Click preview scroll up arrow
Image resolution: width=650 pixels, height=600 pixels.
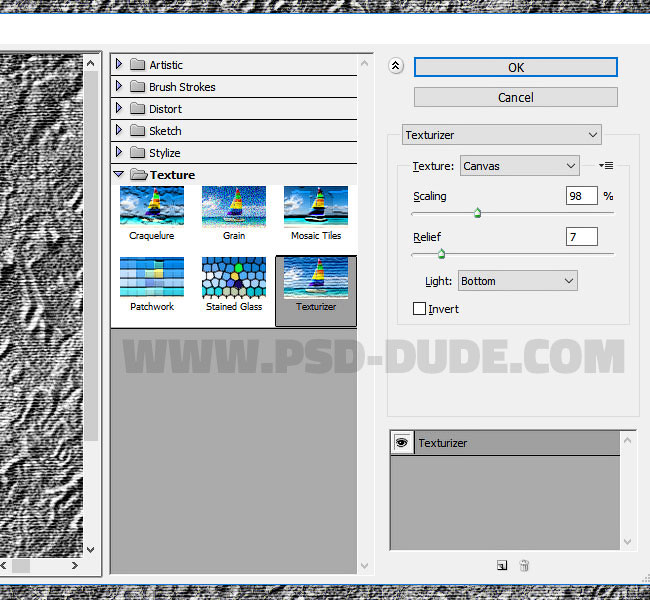click(91, 63)
